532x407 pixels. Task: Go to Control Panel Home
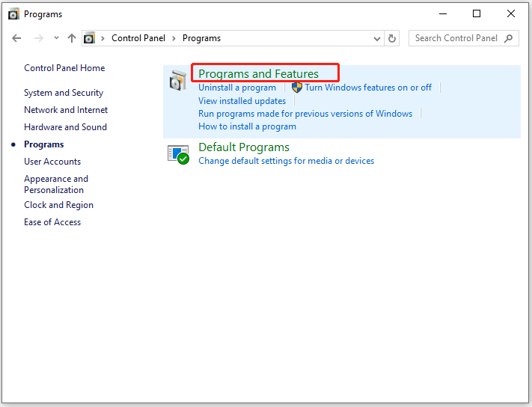pos(64,68)
